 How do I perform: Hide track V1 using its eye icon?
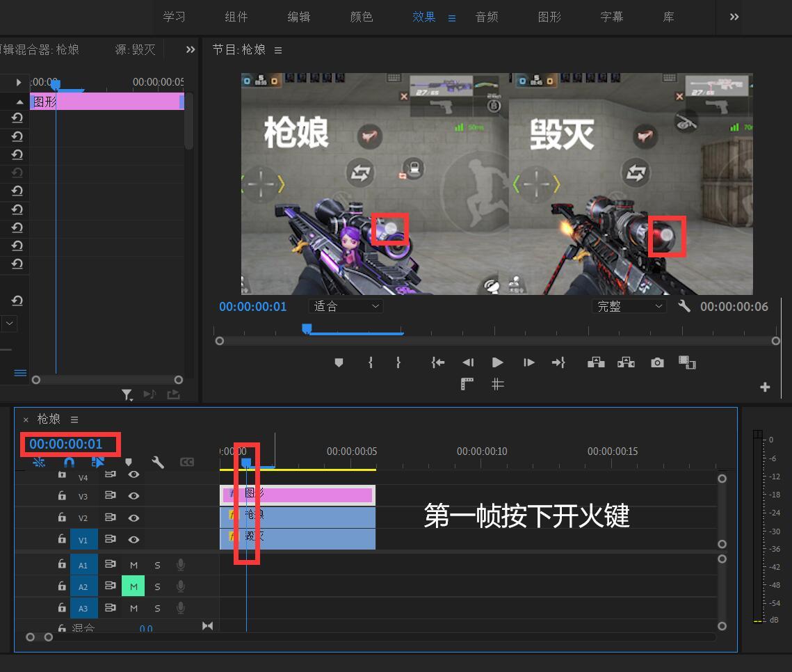[134, 540]
